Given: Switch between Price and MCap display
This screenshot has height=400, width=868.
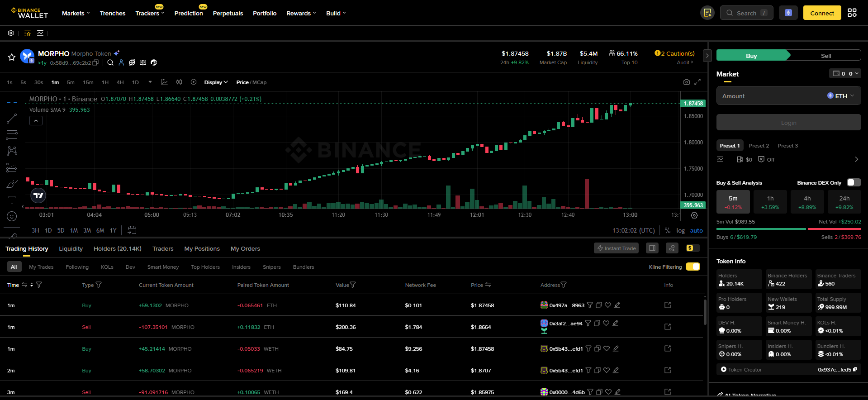Looking at the screenshot, I should 251,82.
